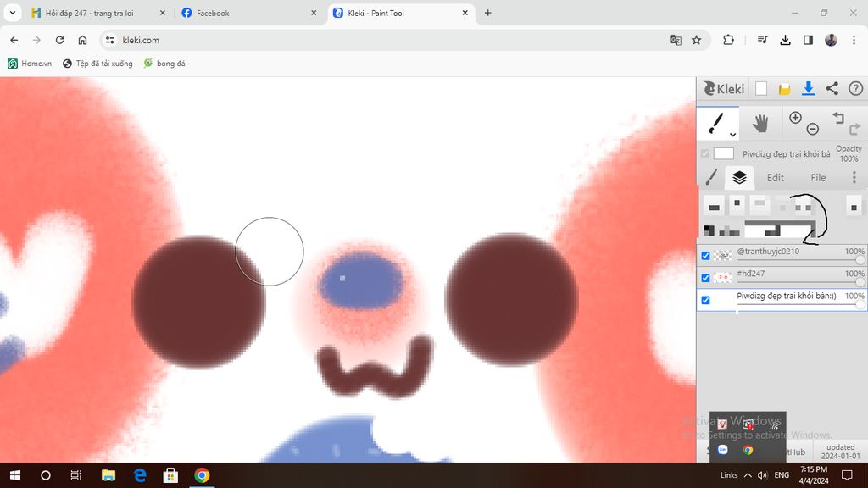The width and height of the screenshot is (868, 488).
Task: Toggle visibility of #hd247 layer
Action: pyautogui.click(x=705, y=278)
